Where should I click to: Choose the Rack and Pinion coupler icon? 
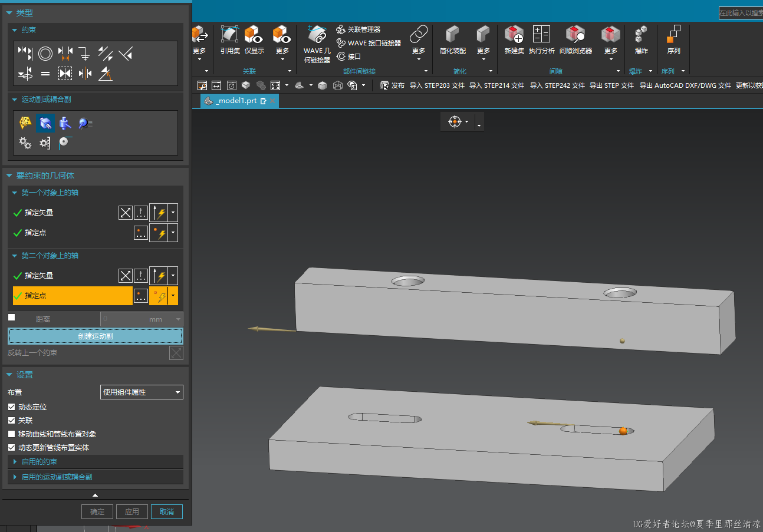(45, 143)
